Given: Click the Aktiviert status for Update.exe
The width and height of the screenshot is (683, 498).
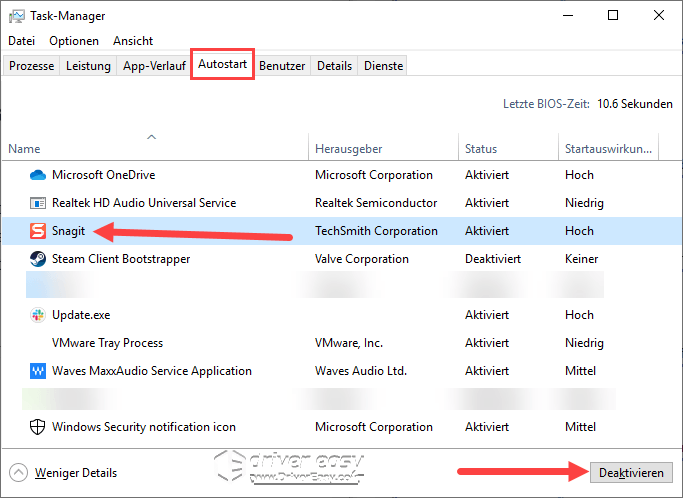Looking at the screenshot, I should [x=487, y=315].
